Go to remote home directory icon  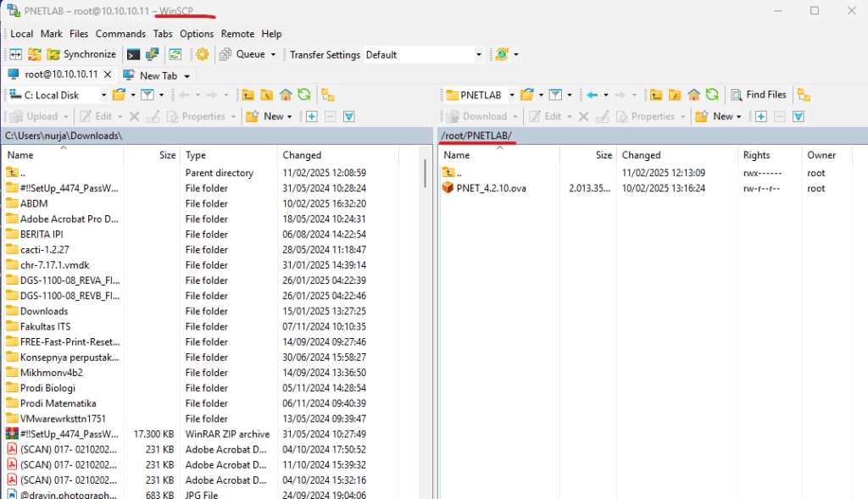(x=693, y=95)
